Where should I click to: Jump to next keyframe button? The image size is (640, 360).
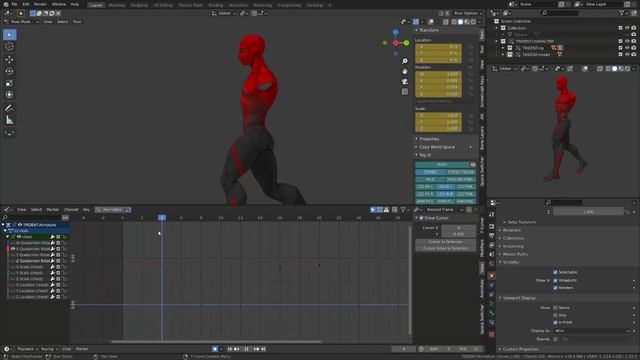[256, 349]
